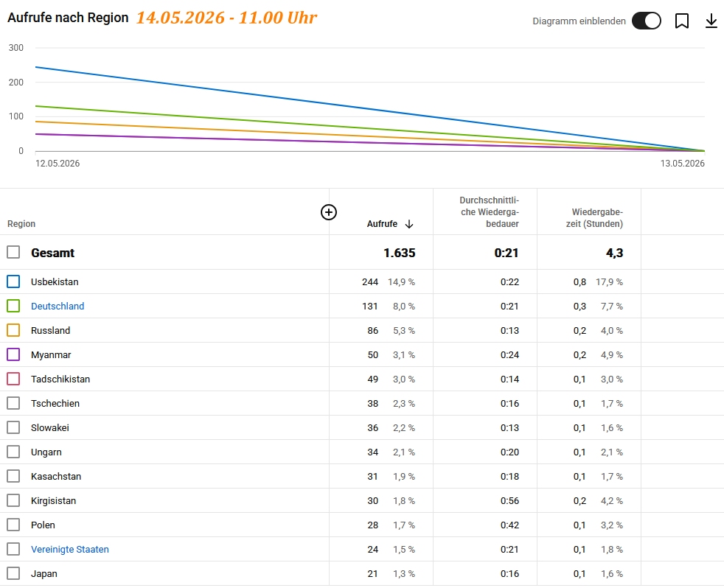
Task: Toggle the orange Russland checkbox
Action: point(13,330)
